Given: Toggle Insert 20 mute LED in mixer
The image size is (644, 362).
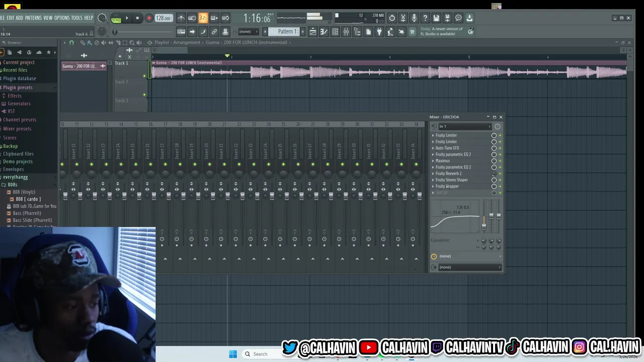Looking at the screenshot, I should pos(209,164).
